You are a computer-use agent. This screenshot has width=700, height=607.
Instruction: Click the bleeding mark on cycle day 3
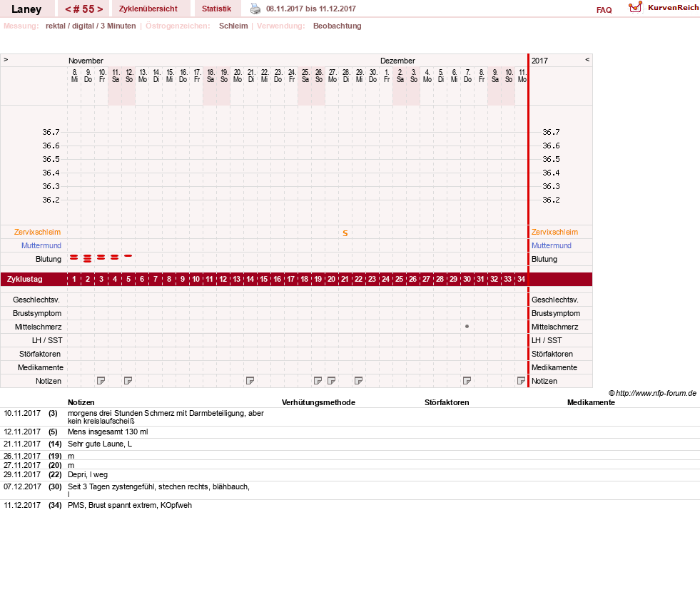(x=101, y=257)
